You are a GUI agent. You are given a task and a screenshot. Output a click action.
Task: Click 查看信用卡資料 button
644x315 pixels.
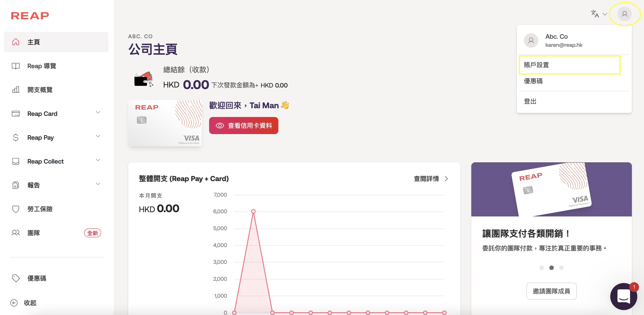[x=244, y=126]
